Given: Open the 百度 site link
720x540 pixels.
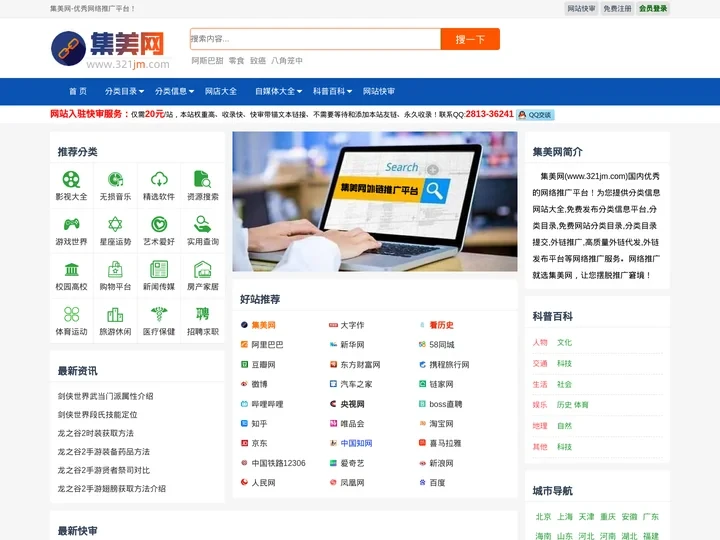Looking at the screenshot, I should click(437, 483).
